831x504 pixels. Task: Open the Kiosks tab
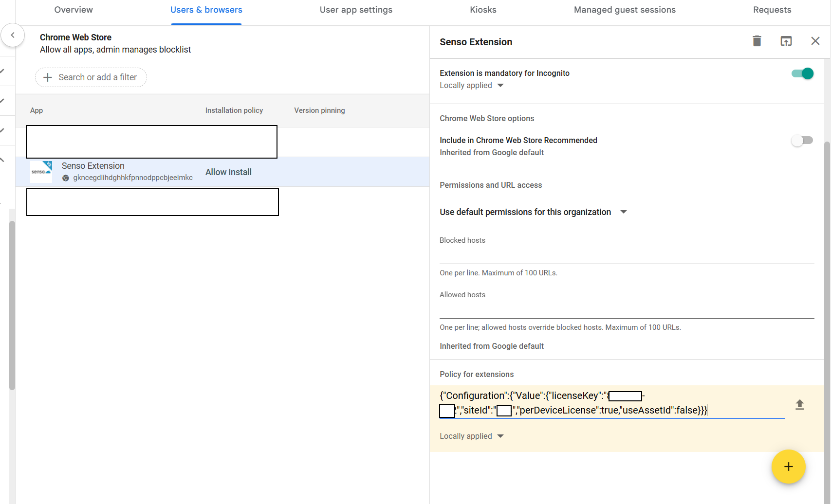coord(483,10)
